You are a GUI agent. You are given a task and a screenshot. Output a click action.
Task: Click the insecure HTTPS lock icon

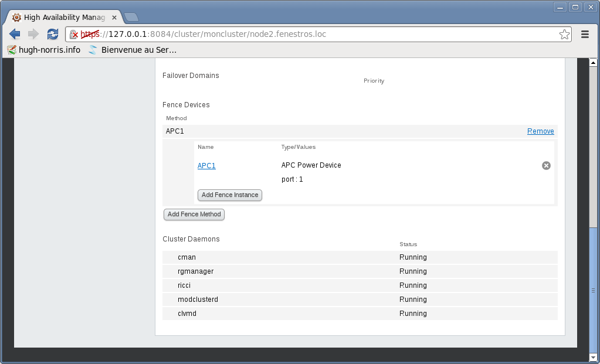(x=74, y=34)
